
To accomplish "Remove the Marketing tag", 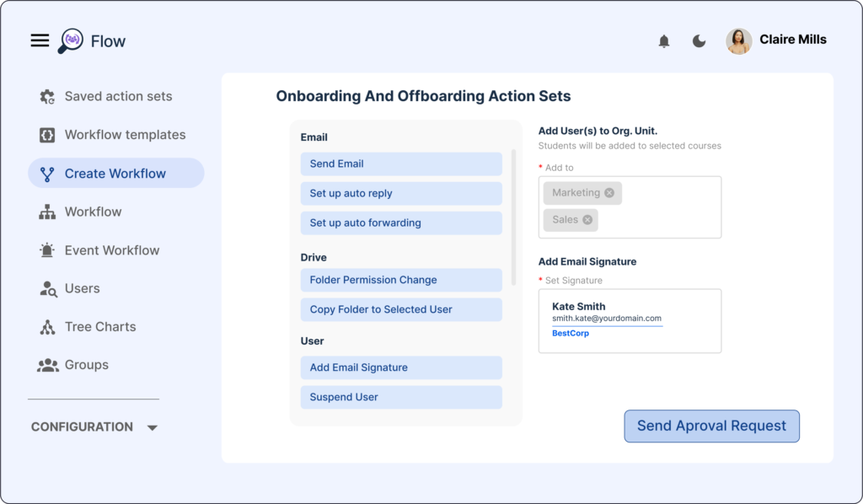I will pos(609,192).
